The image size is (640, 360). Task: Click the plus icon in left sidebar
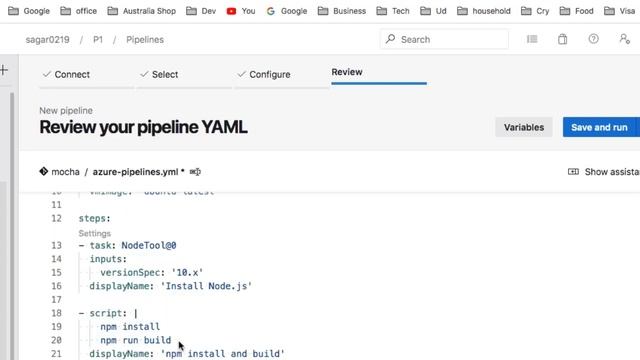point(4,70)
